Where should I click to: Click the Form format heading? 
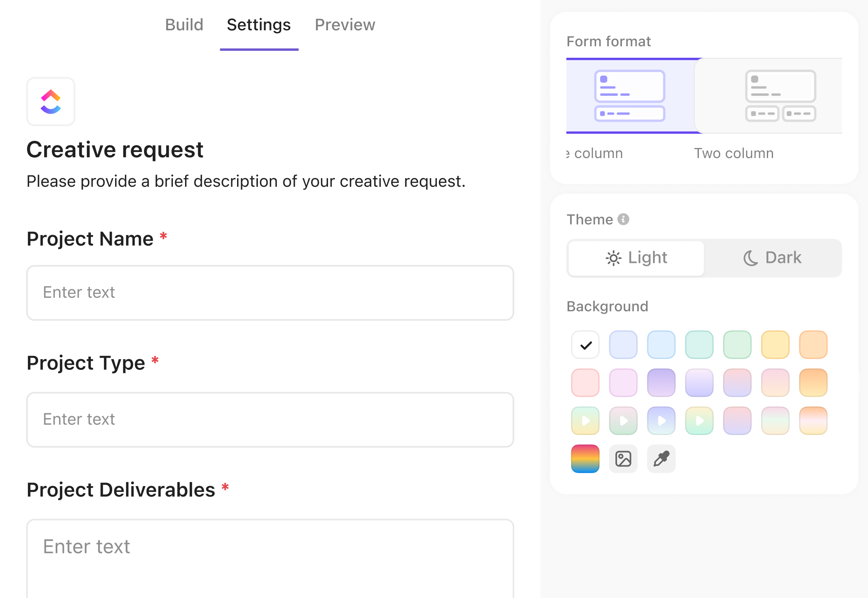609,41
